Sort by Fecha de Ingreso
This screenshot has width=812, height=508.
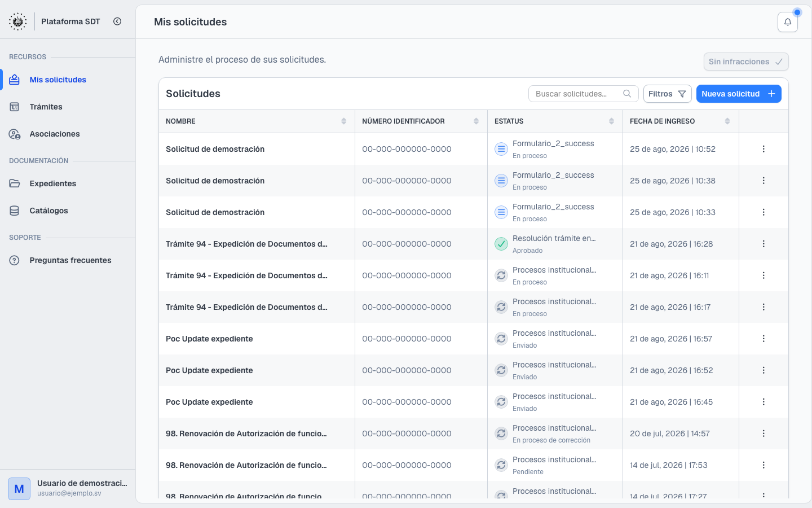tap(727, 121)
